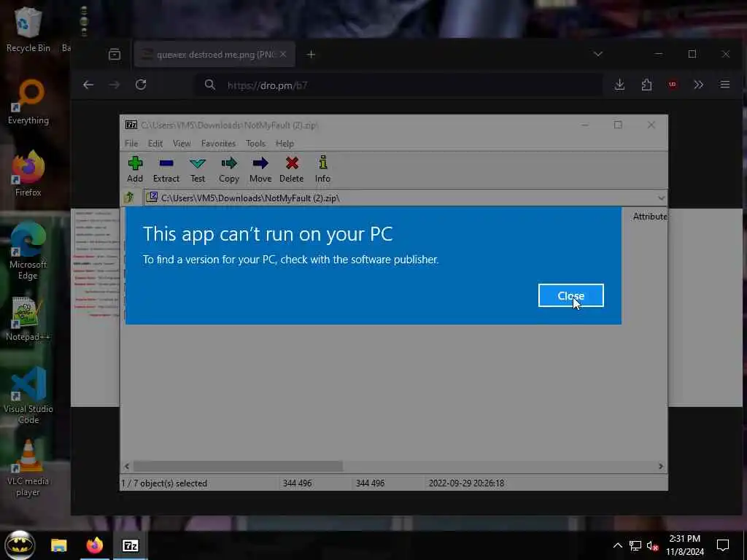This screenshot has width=747, height=560.
Task: Click the Firefox back button
Action: [x=88, y=85]
